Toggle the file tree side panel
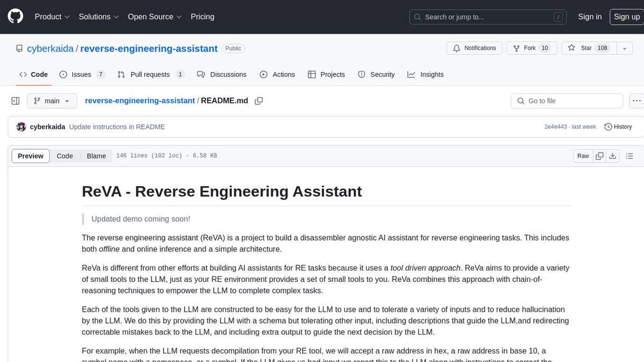 pos(16,101)
